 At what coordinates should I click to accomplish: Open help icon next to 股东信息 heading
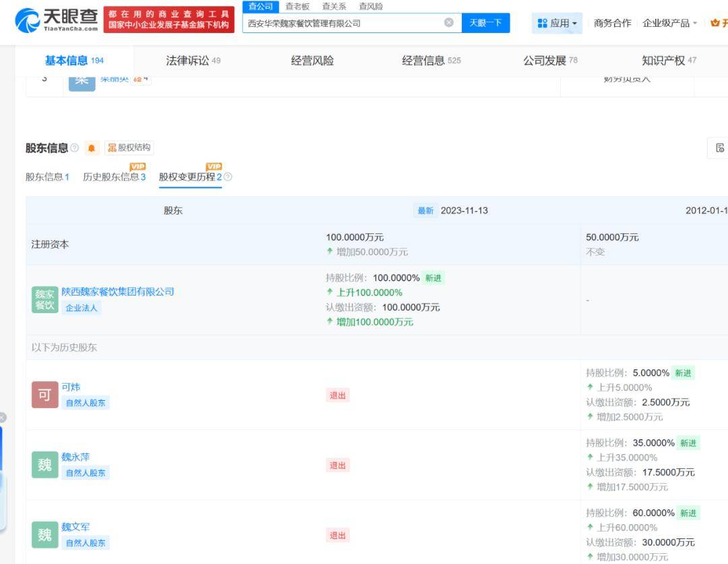(x=75, y=148)
